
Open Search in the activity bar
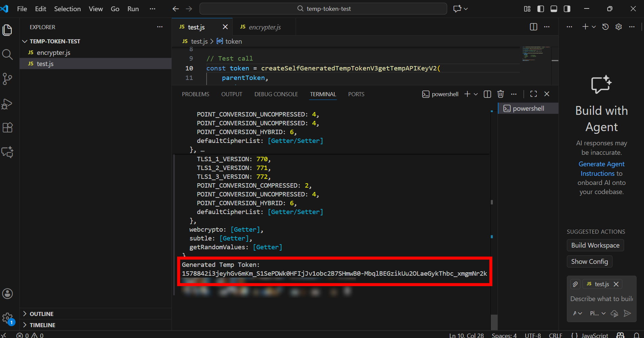pyautogui.click(x=7, y=54)
